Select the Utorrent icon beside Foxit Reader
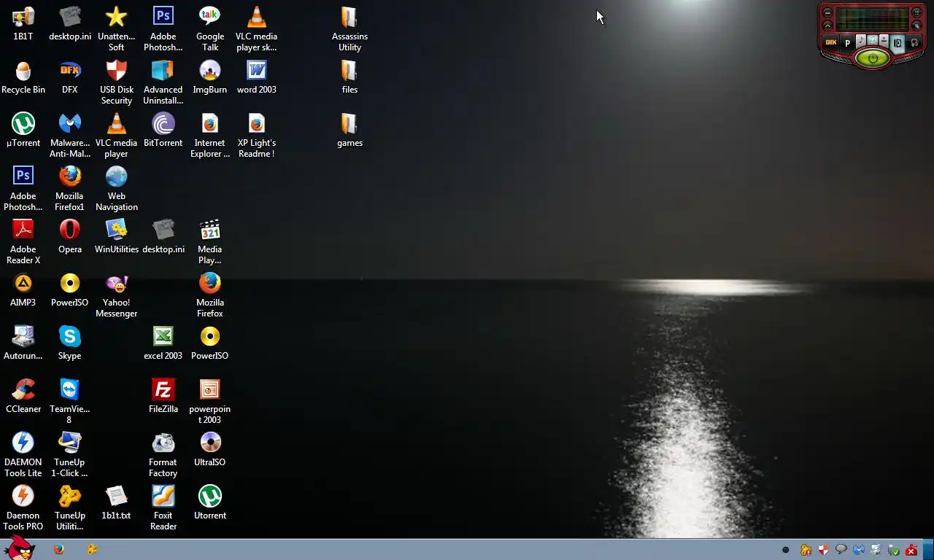The height and width of the screenshot is (560, 934). tap(210, 503)
